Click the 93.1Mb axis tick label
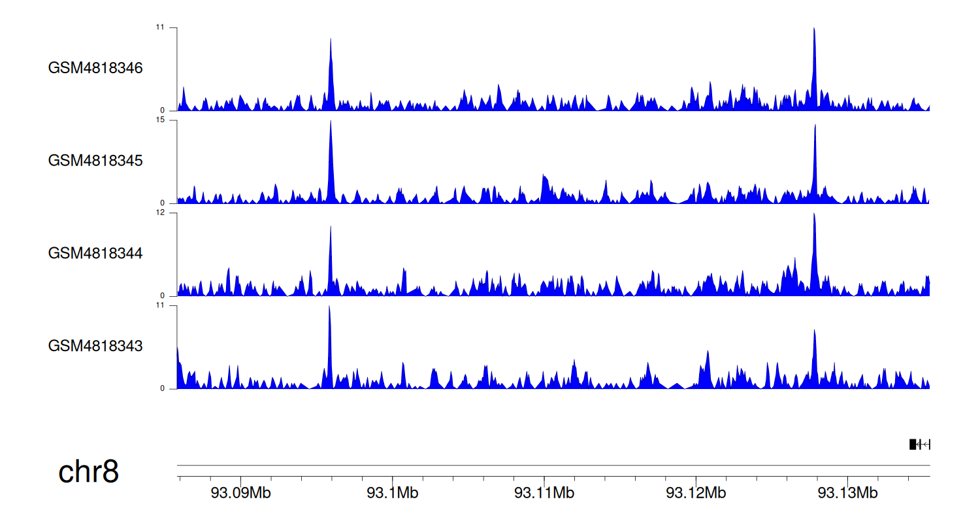This screenshot has height=510, width=980. (x=393, y=492)
